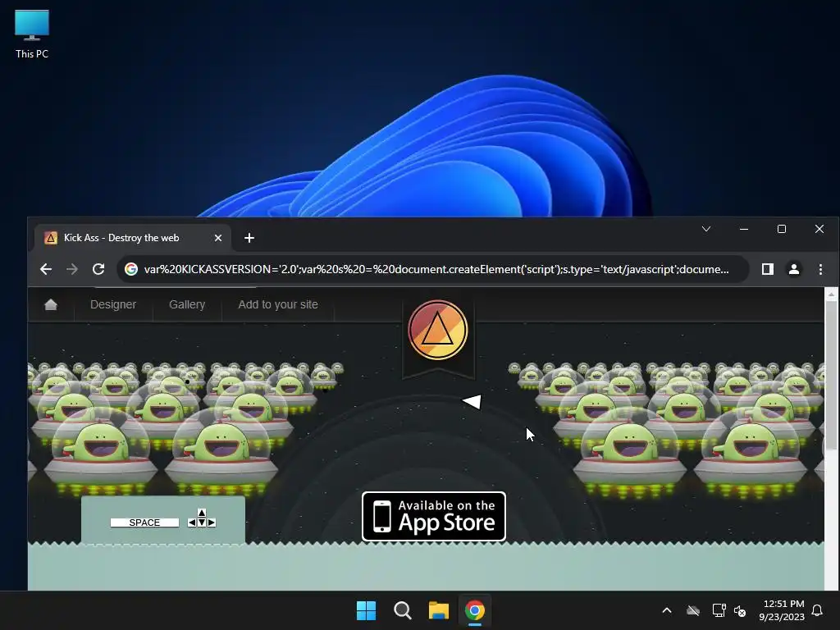
Task: Open File Explorer from the taskbar
Action: (438, 610)
